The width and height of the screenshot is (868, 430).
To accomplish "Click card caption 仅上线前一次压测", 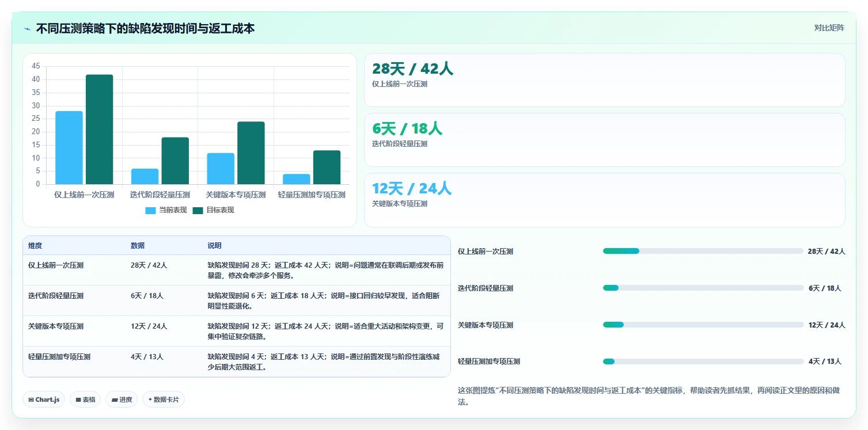I will tap(400, 84).
